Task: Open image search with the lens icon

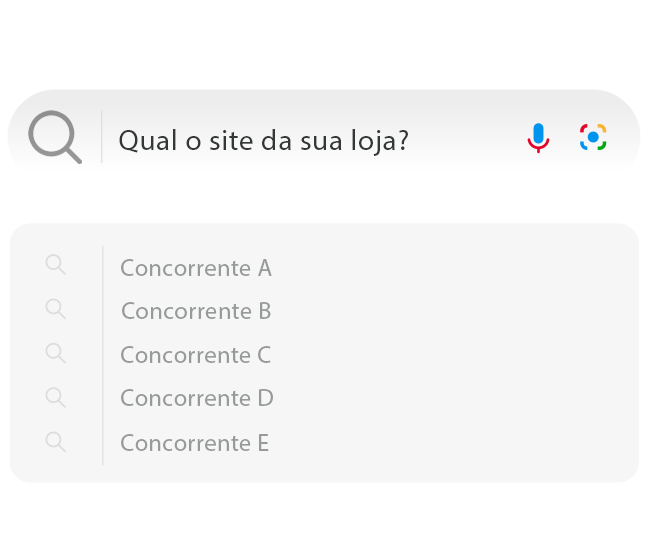Action: pyautogui.click(x=593, y=137)
